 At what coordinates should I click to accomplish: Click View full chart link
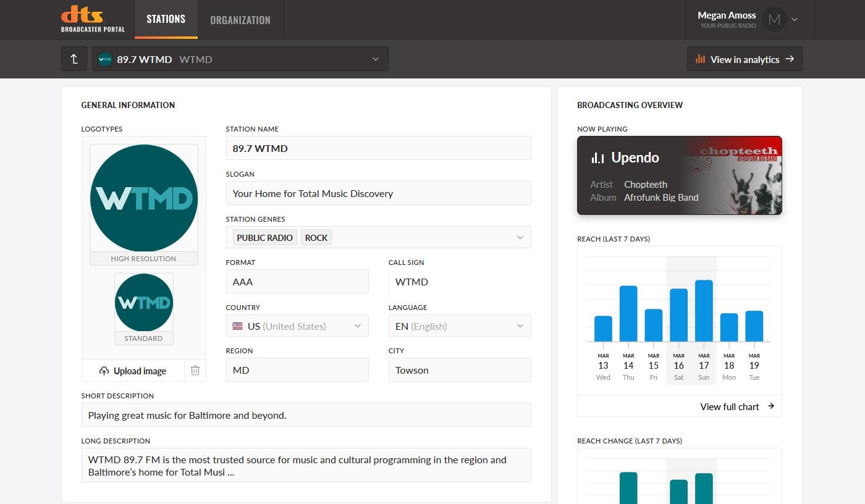[730, 406]
